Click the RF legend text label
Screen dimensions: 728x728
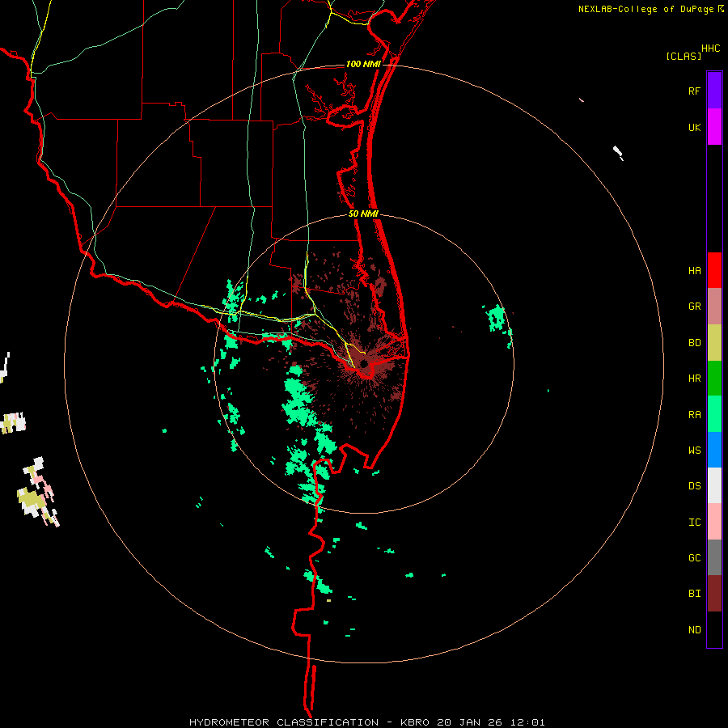pos(694,91)
